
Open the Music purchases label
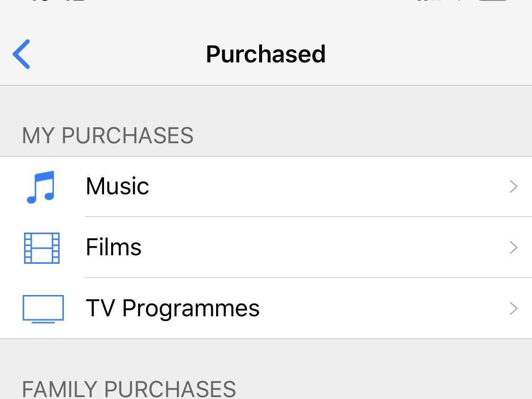point(117,186)
